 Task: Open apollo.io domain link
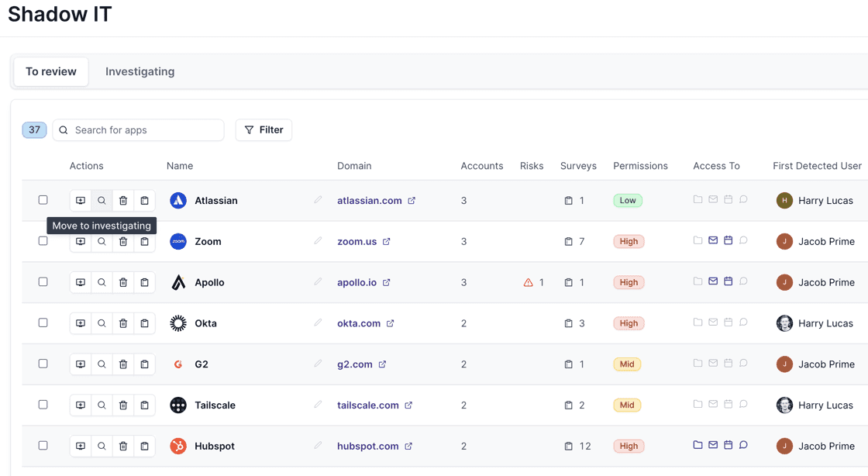click(363, 282)
